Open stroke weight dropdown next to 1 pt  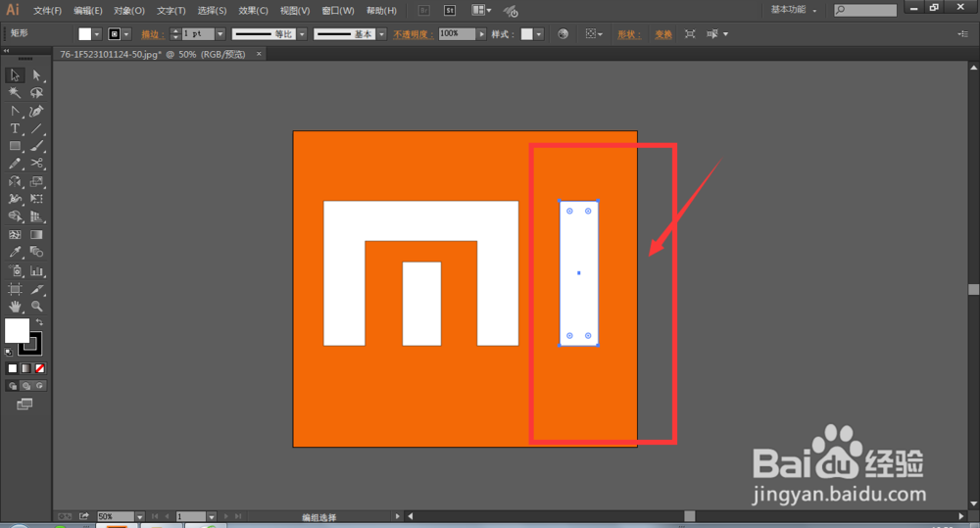tap(220, 34)
